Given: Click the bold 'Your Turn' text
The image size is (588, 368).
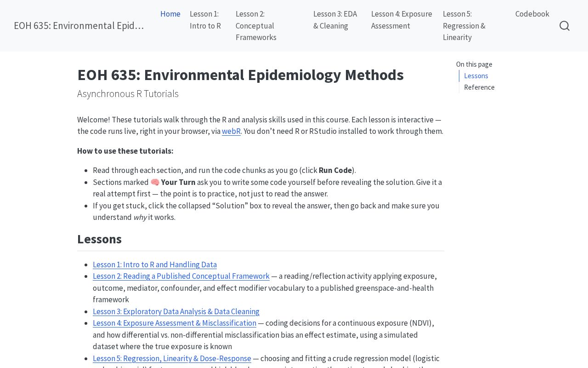Looking at the screenshot, I should tap(178, 182).
